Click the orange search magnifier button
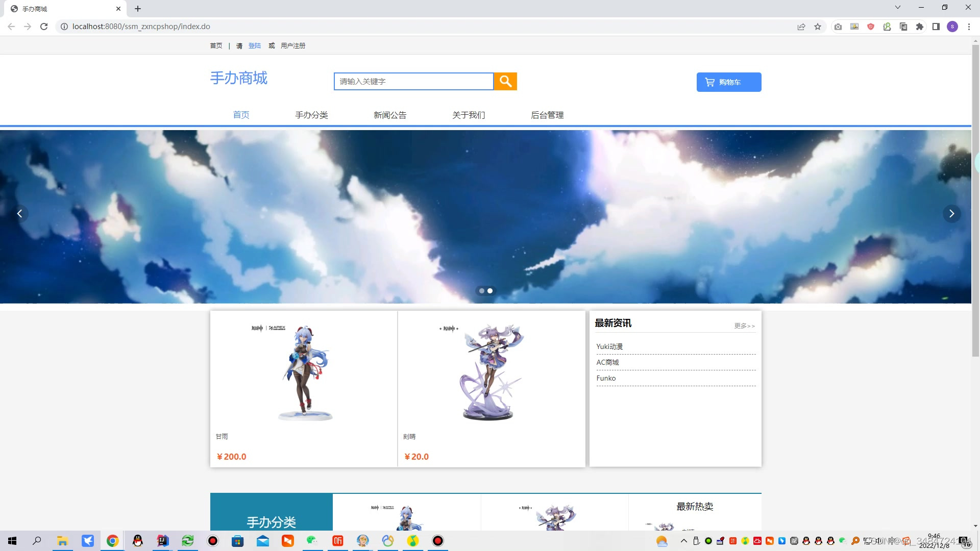Viewport: 980px width, 551px height. point(505,81)
